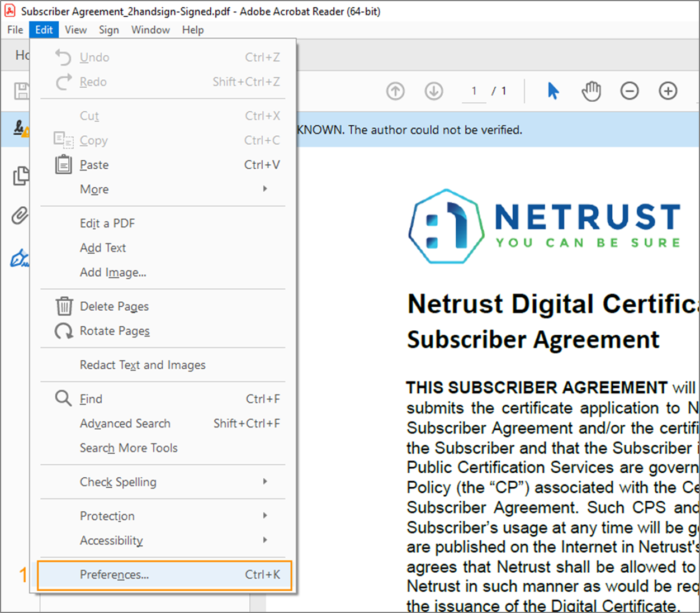Select the arrow selection tool
This screenshot has height=613, width=700.
553,91
